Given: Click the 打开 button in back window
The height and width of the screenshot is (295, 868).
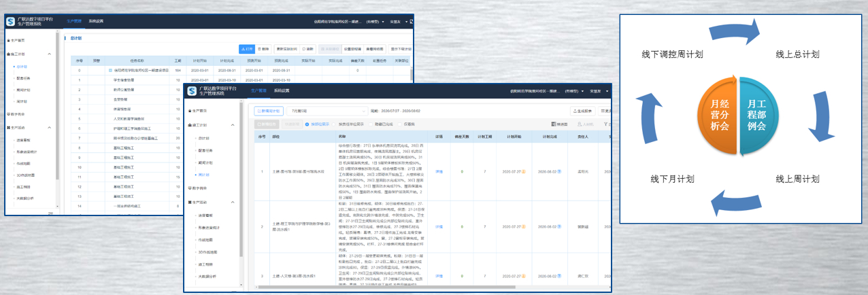Looking at the screenshot, I should 246,49.
